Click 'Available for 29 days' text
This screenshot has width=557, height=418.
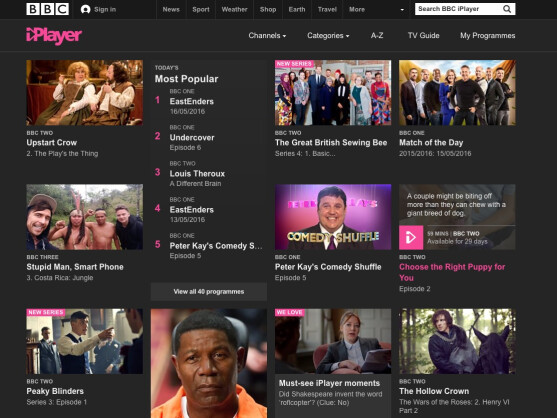coord(457,242)
